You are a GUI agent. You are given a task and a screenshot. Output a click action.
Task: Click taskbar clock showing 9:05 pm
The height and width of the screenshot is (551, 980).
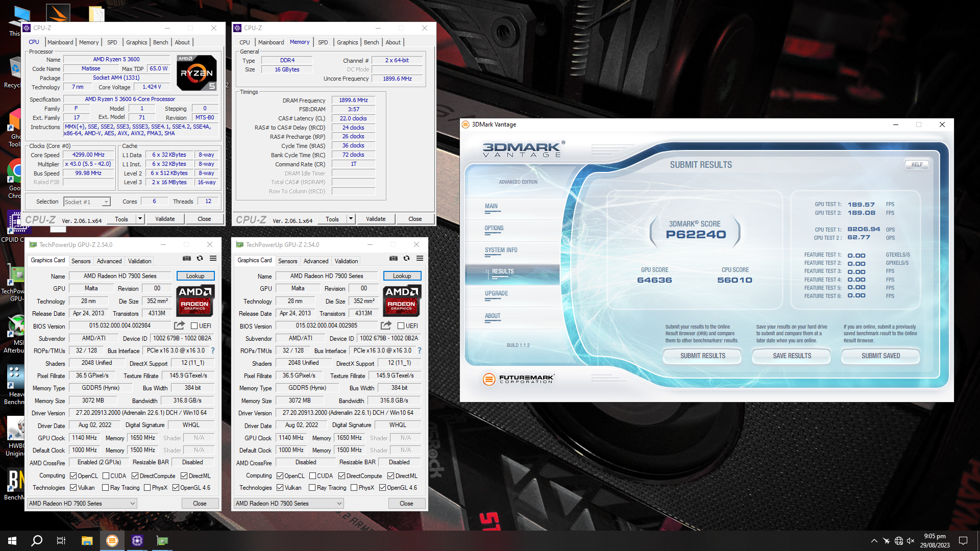coord(935,541)
